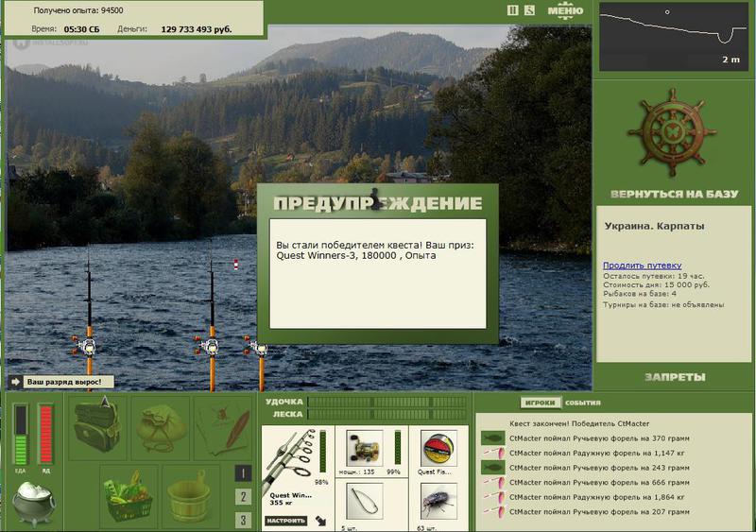Screen dimensions: 756x532
Task: Click the wooden bucket icon
Action: [x=190, y=497]
